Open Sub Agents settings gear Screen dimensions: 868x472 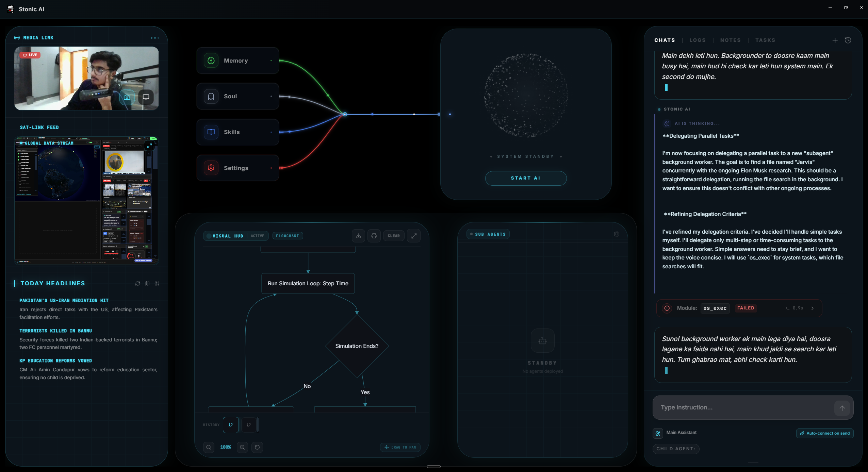point(616,234)
